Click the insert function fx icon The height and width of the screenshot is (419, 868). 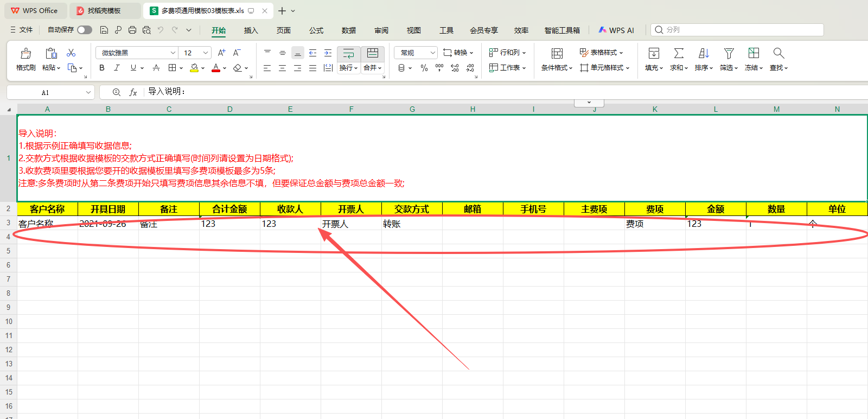coord(133,92)
